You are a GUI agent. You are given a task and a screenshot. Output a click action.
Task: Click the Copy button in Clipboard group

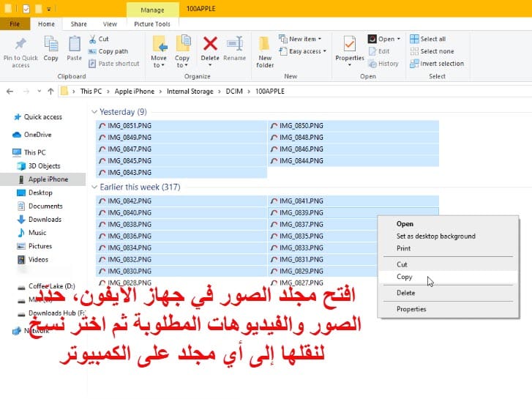[x=51, y=49]
